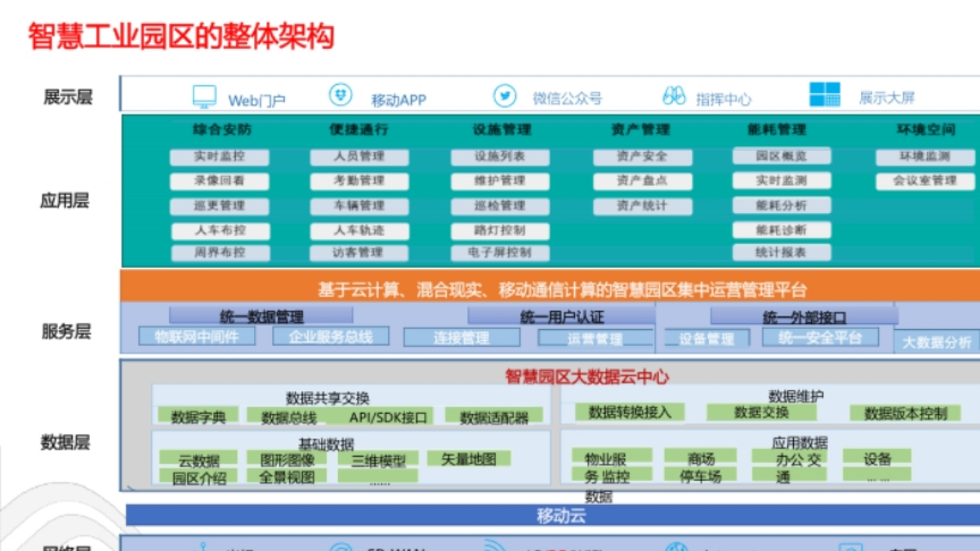
Task: Open the 录像回看 box
Action: (x=220, y=181)
